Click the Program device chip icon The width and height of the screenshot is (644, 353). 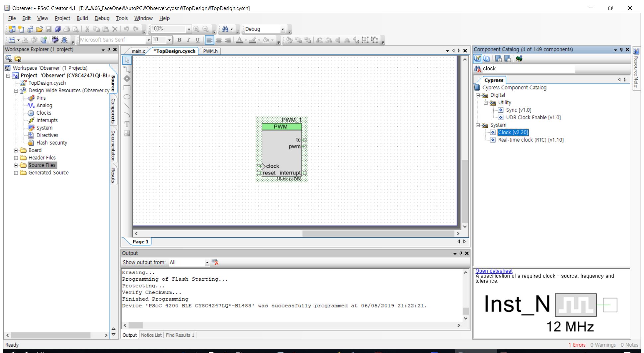pos(55,40)
